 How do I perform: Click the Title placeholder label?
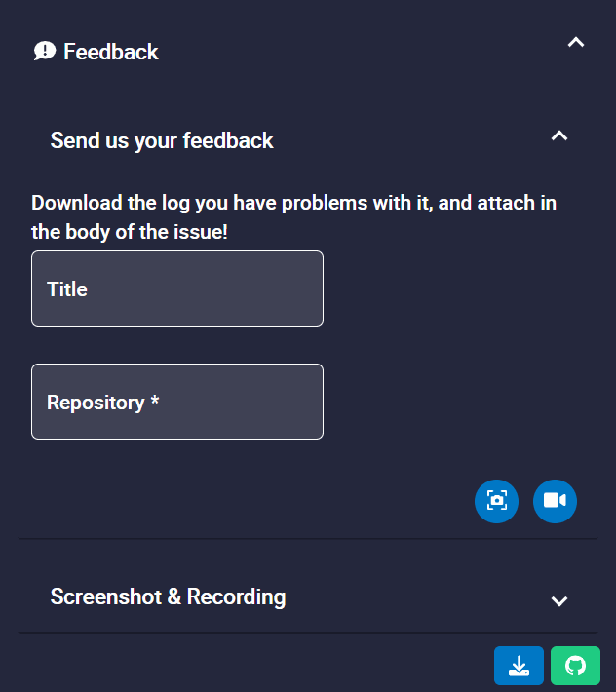tap(67, 289)
